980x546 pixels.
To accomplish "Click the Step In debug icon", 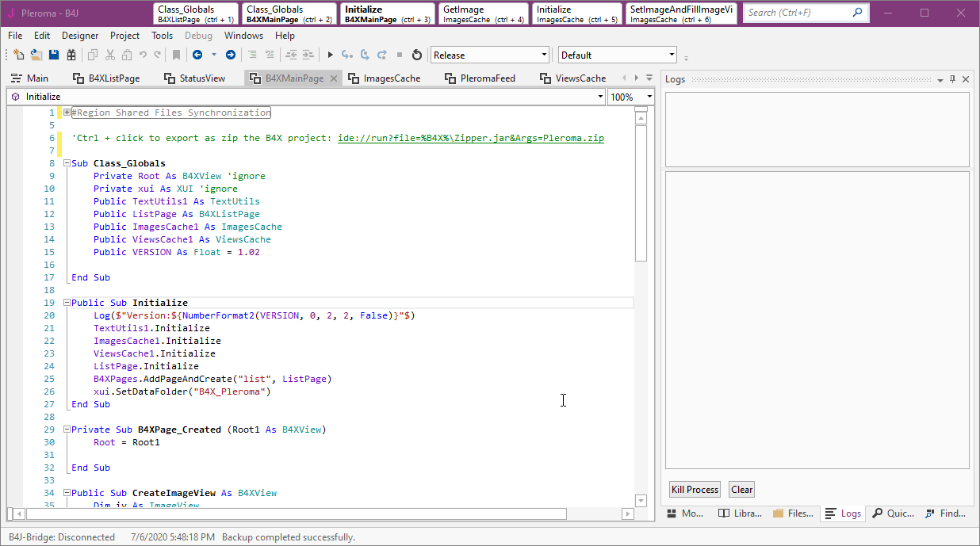I will [346, 55].
